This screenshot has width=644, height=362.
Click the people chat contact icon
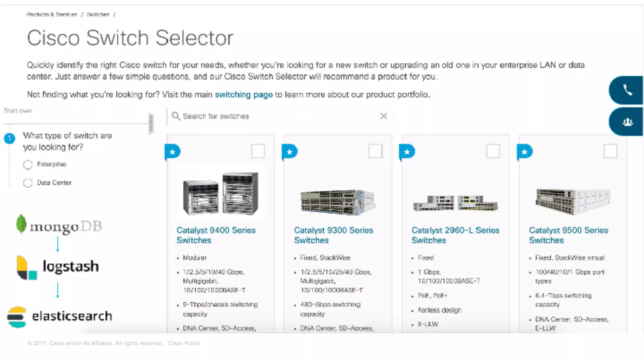[627, 122]
